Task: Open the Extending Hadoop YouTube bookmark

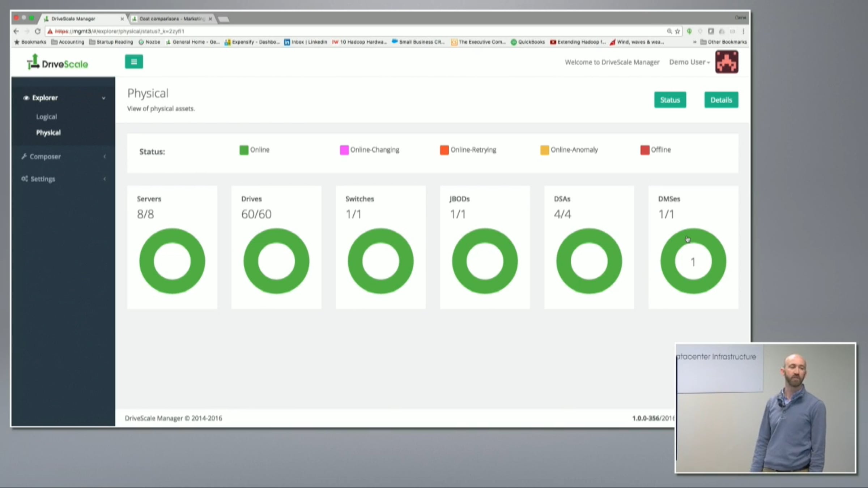Action: tap(578, 42)
